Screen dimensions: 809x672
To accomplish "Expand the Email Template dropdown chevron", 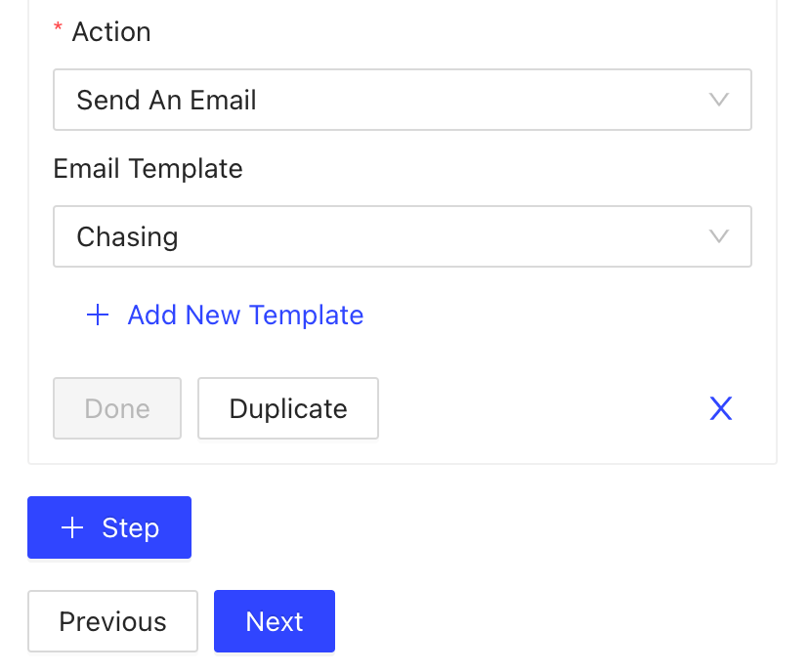I will (x=719, y=236).
